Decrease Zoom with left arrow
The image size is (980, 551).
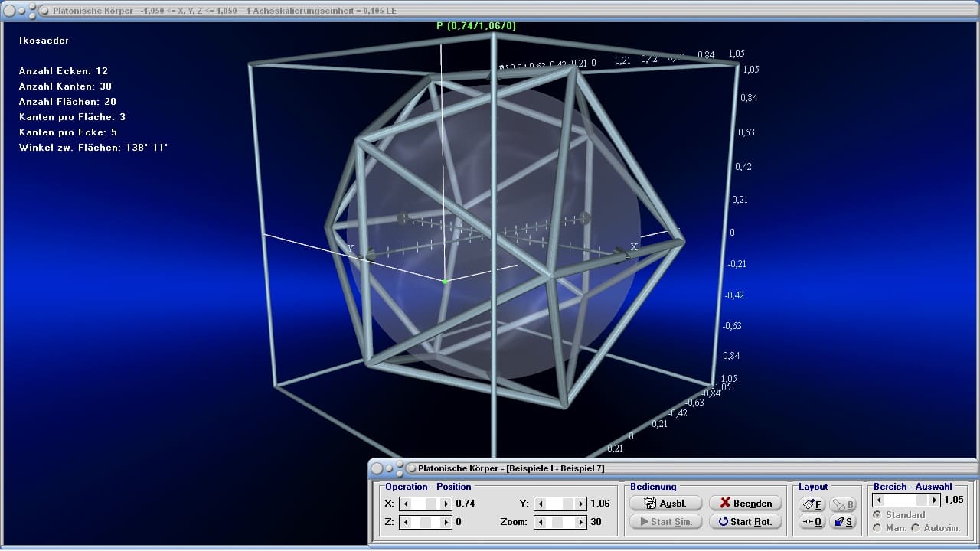click(541, 522)
